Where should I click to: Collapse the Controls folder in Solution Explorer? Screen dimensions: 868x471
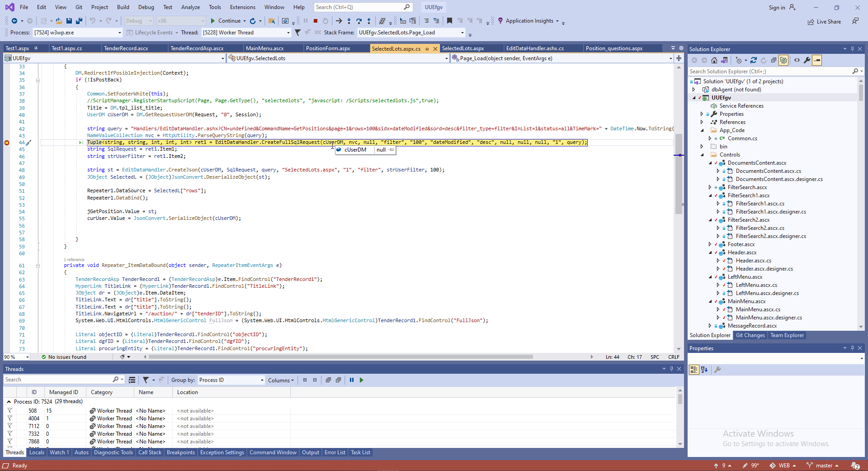[702, 155]
